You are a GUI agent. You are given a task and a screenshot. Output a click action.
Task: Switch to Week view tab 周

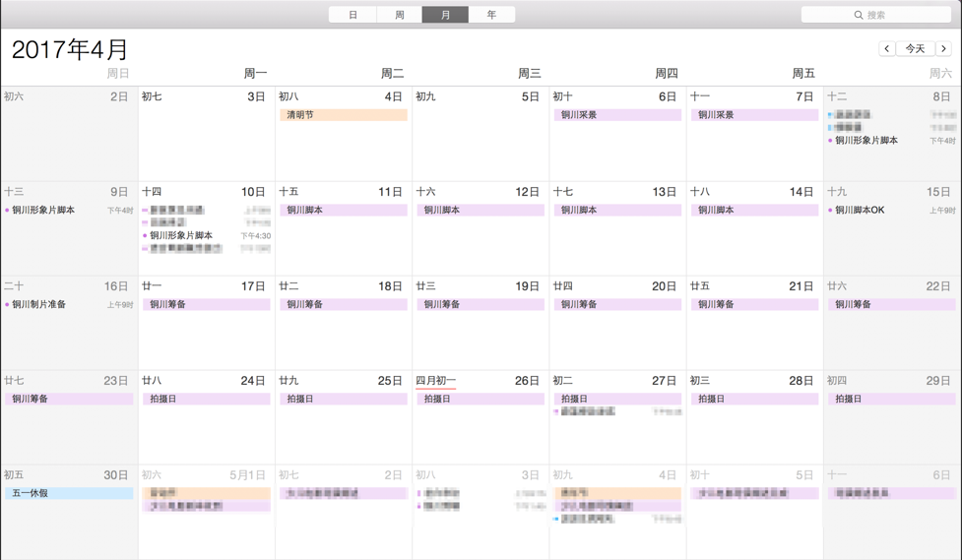400,15
